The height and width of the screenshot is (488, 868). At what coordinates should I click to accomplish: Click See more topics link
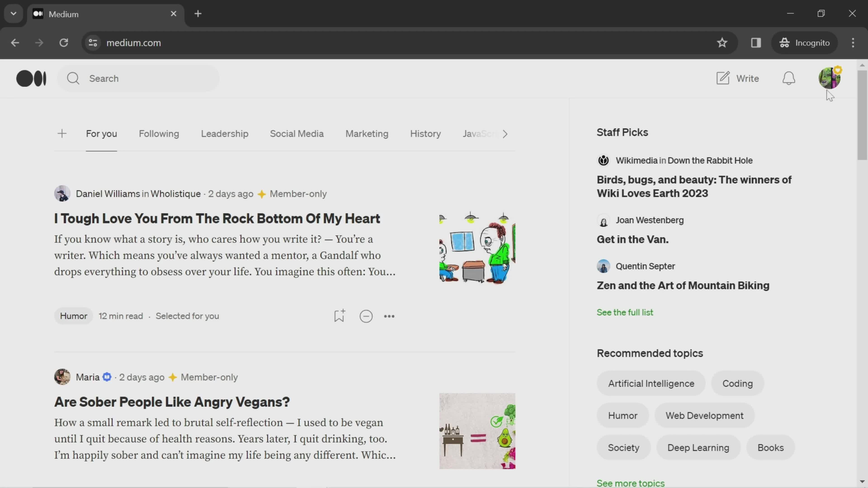630,482
